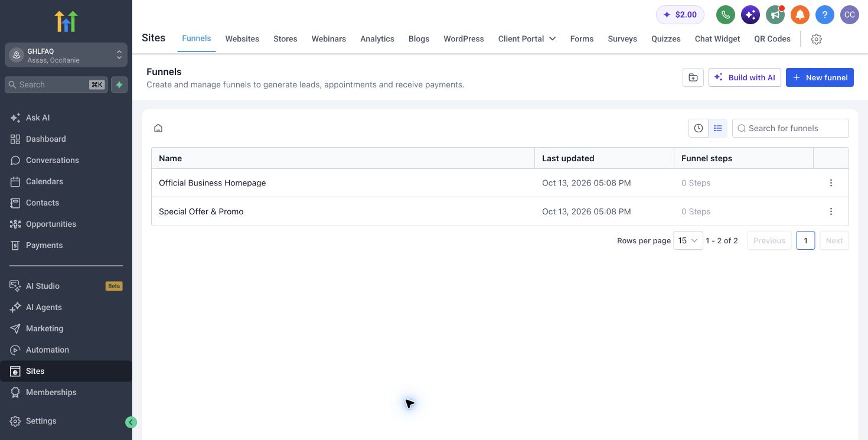Click the New funnel button
868x440 pixels.
point(820,77)
